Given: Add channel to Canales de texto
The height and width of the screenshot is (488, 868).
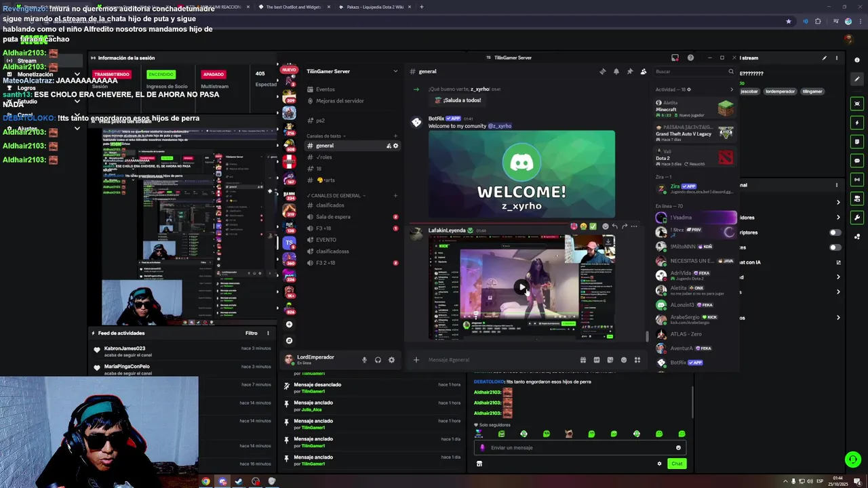Looking at the screenshot, I should click(x=395, y=136).
